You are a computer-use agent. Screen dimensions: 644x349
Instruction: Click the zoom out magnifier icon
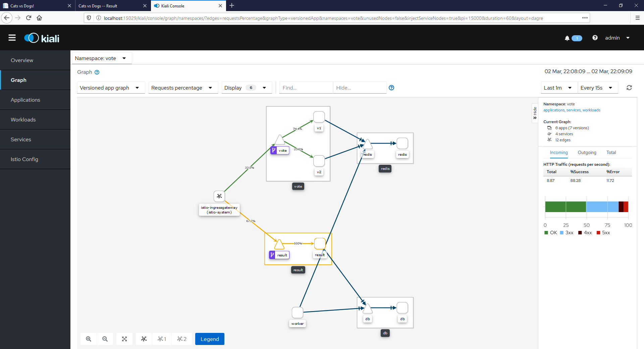[105, 339]
